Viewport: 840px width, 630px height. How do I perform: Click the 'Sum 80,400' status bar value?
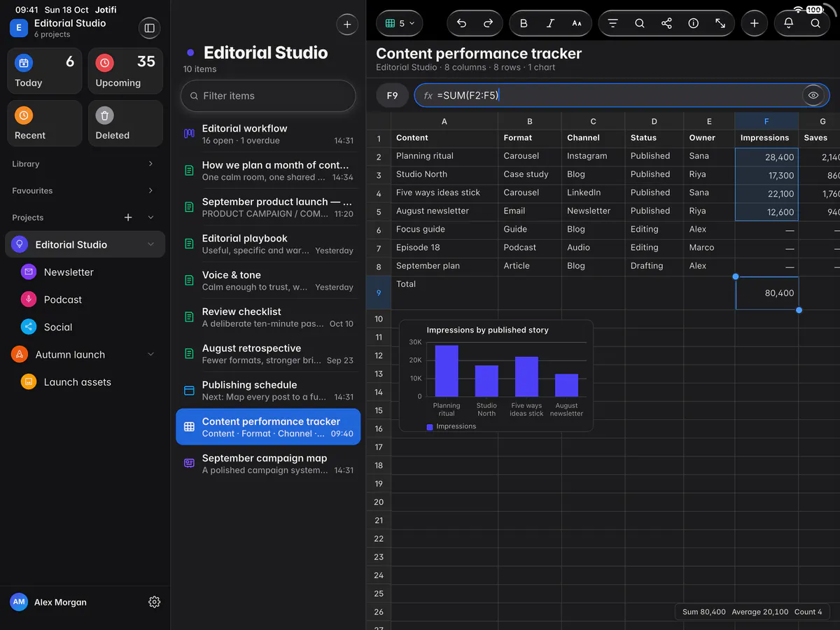[704, 612]
